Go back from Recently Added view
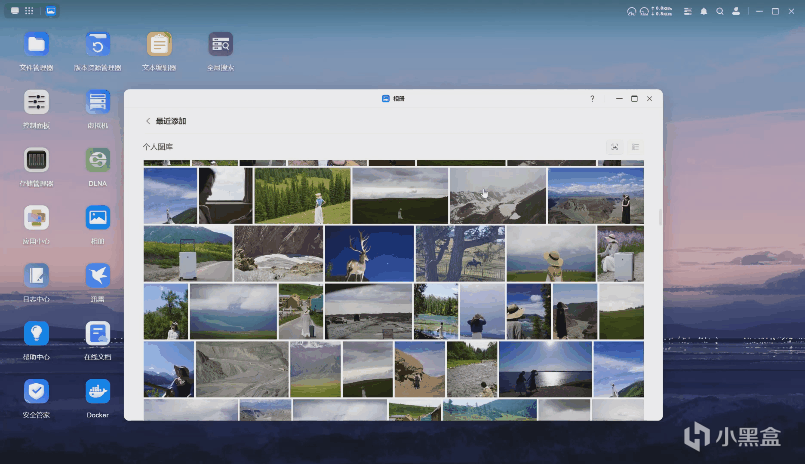The image size is (805, 464). coord(148,121)
